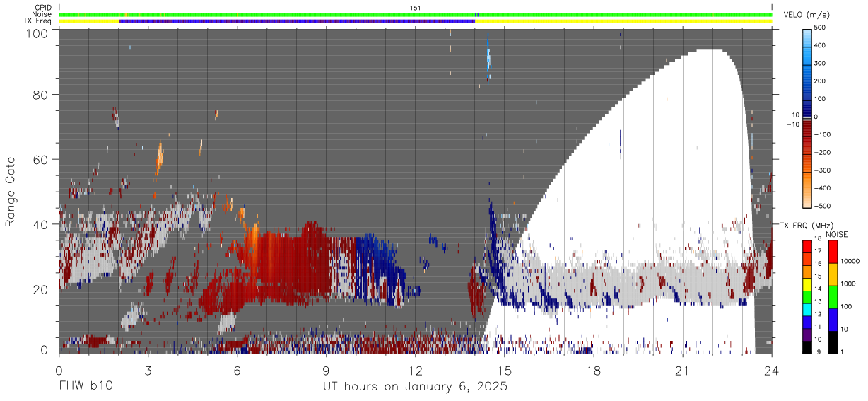This screenshot has height=401, width=868.
Task: Click the 6 hour tick on time axis
Action: pos(237,370)
